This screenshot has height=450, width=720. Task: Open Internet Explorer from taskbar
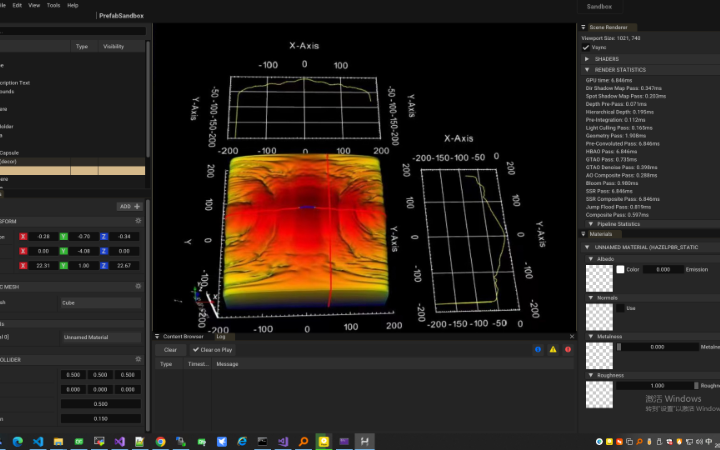(242, 442)
